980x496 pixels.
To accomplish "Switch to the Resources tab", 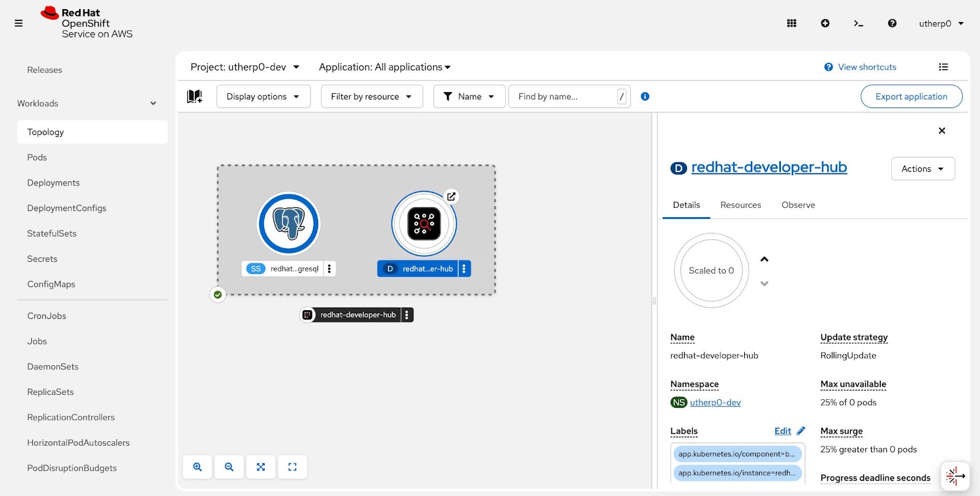I will (741, 205).
